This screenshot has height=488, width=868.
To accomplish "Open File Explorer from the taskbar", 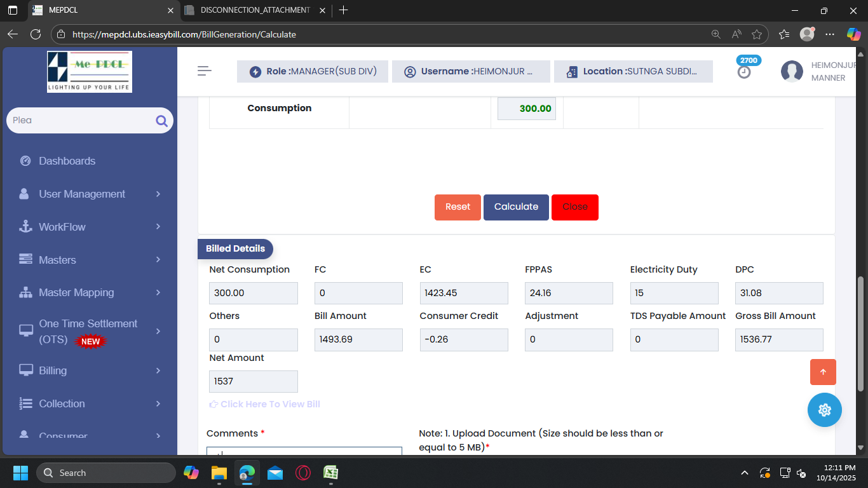I will 219,473.
